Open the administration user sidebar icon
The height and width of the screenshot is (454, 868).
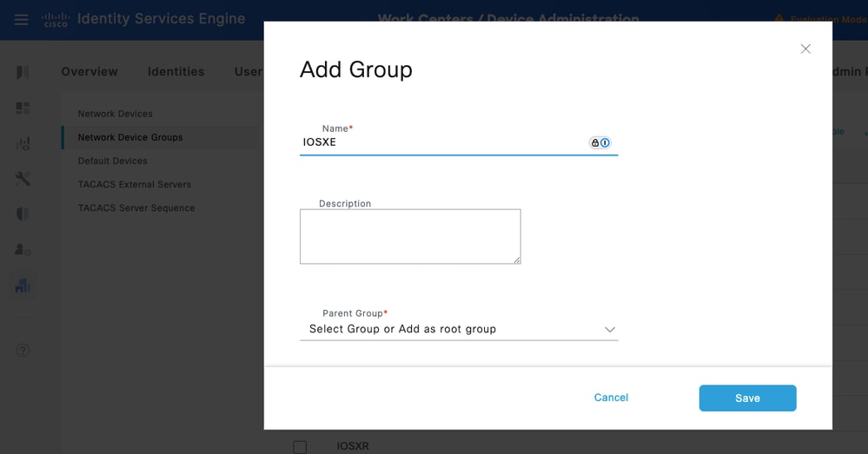(x=23, y=249)
